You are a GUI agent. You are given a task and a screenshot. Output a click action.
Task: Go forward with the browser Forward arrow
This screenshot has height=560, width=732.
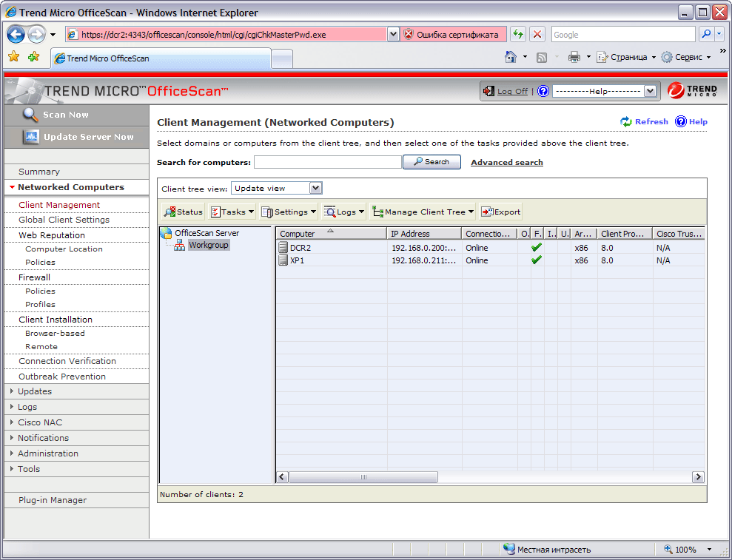(x=36, y=34)
